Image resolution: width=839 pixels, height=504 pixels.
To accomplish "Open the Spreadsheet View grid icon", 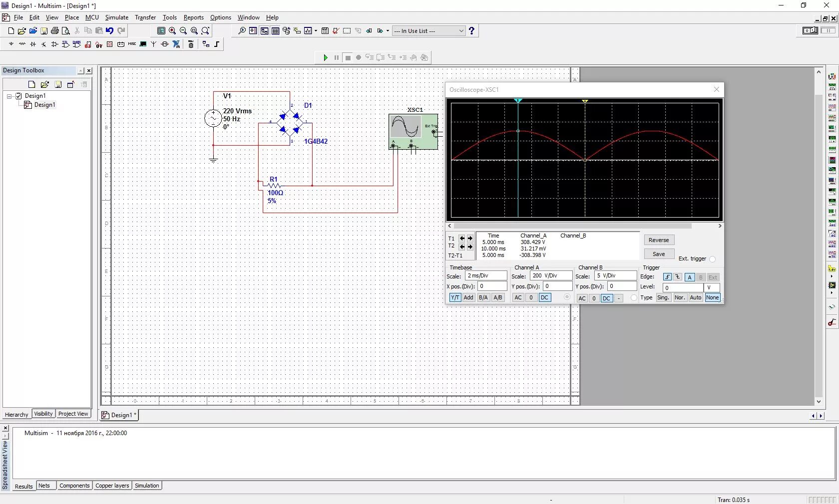I will [275, 31].
